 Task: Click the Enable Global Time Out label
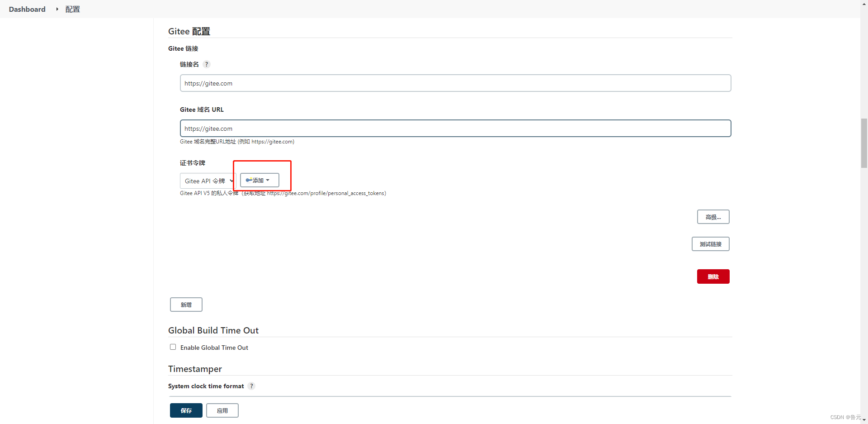(x=214, y=348)
